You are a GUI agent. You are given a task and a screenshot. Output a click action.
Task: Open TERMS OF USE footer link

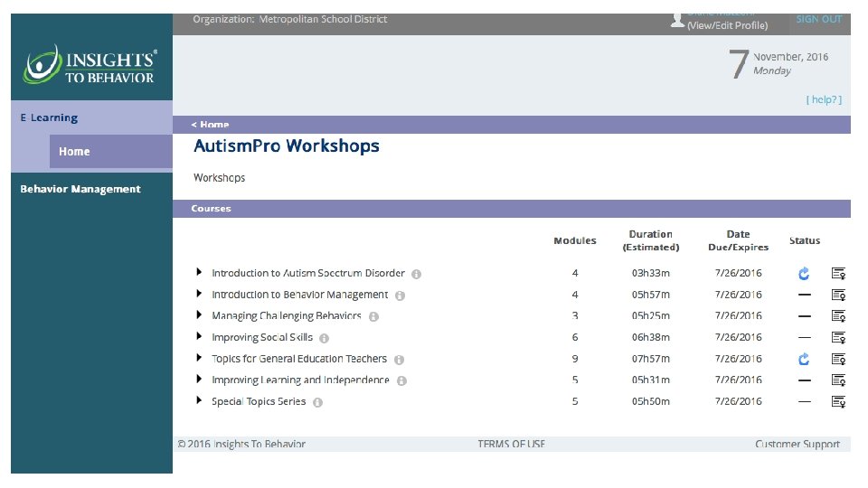512,444
